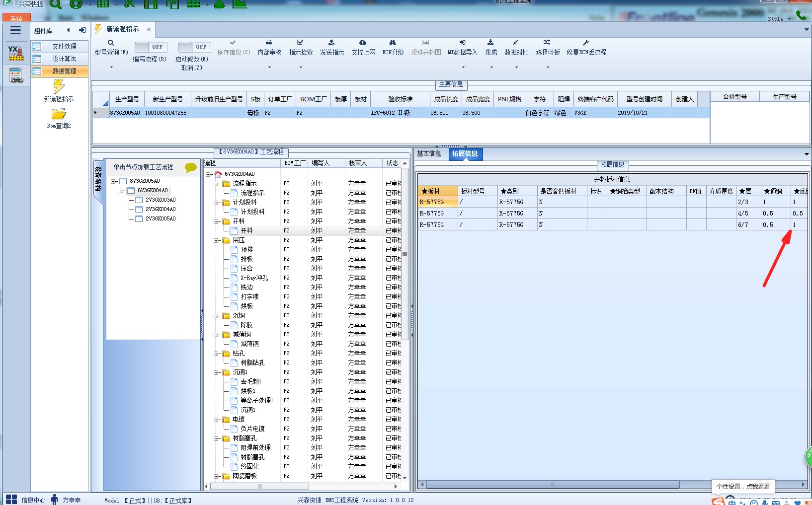Click 集成 download icon
812x505 pixels.
tap(490, 43)
